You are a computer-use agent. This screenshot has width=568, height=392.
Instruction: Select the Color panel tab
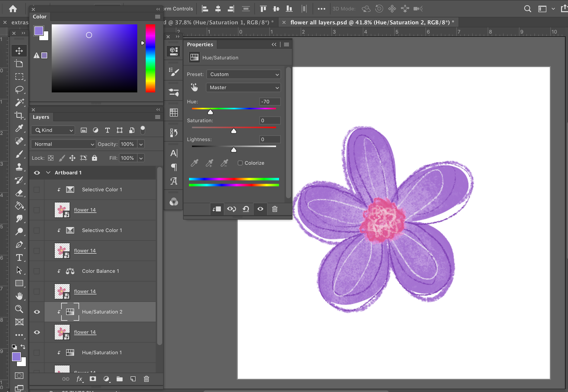pyautogui.click(x=40, y=17)
